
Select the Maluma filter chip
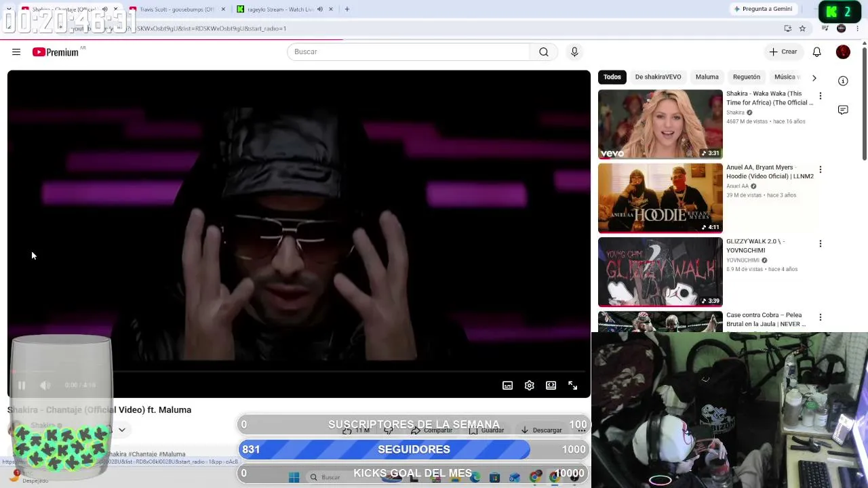point(707,77)
